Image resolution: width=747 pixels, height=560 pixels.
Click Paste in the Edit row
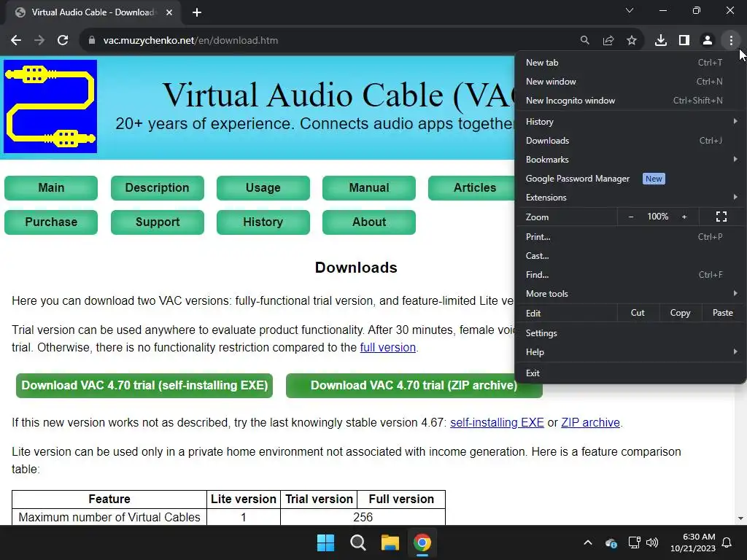tap(723, 313)
